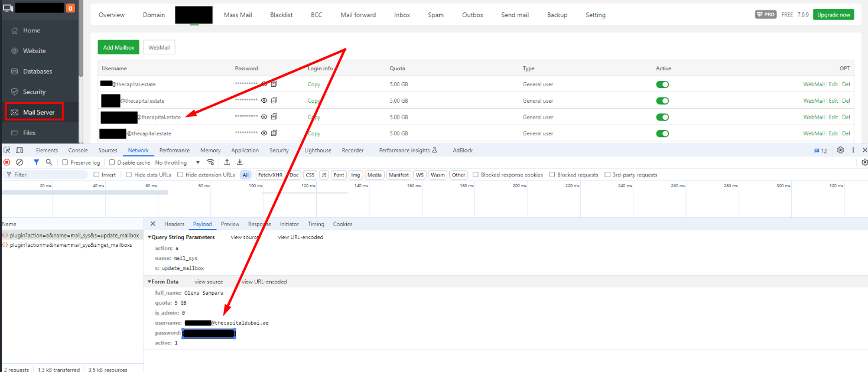Click the Add Mailbox button
The width and height of the screenshot is (868, 372).
119,47
